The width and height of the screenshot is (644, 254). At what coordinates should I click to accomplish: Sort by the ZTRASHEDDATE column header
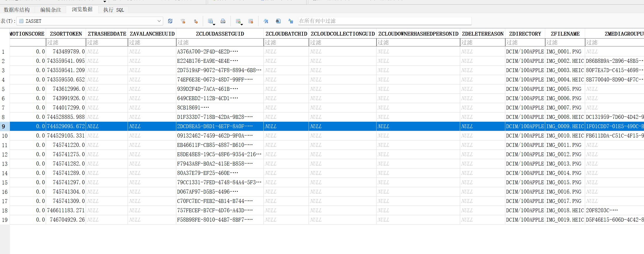click(x=107, y=34)
